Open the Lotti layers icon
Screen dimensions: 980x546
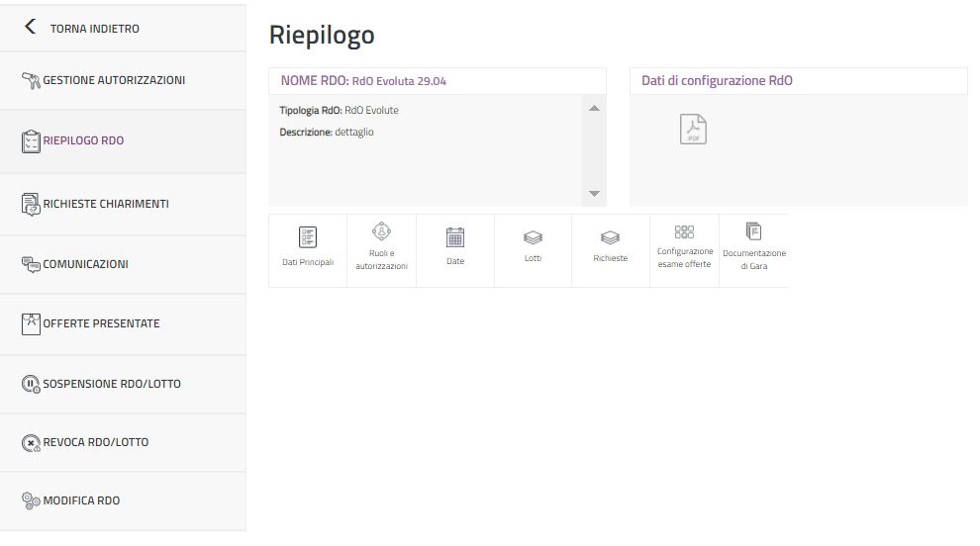[533, 237]
